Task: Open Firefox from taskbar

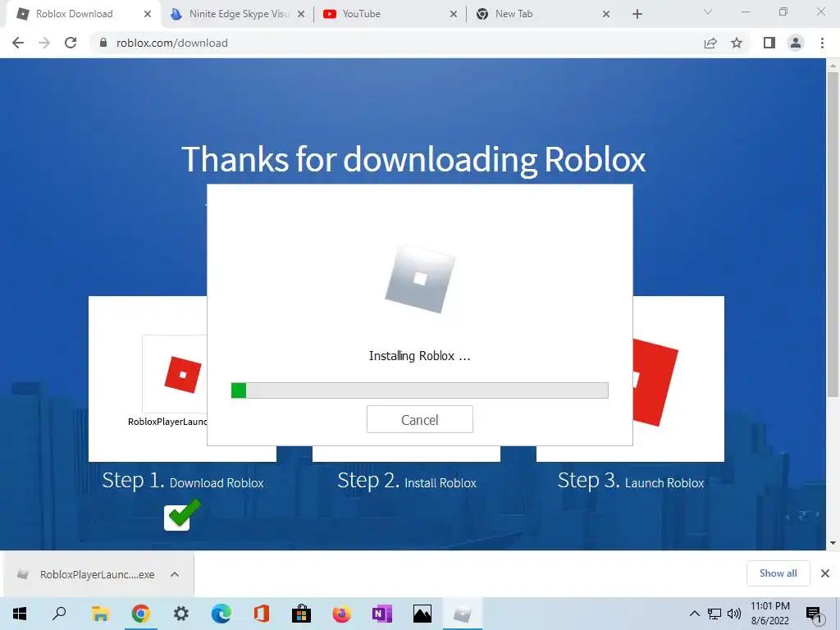Action: tap(342, 614)
